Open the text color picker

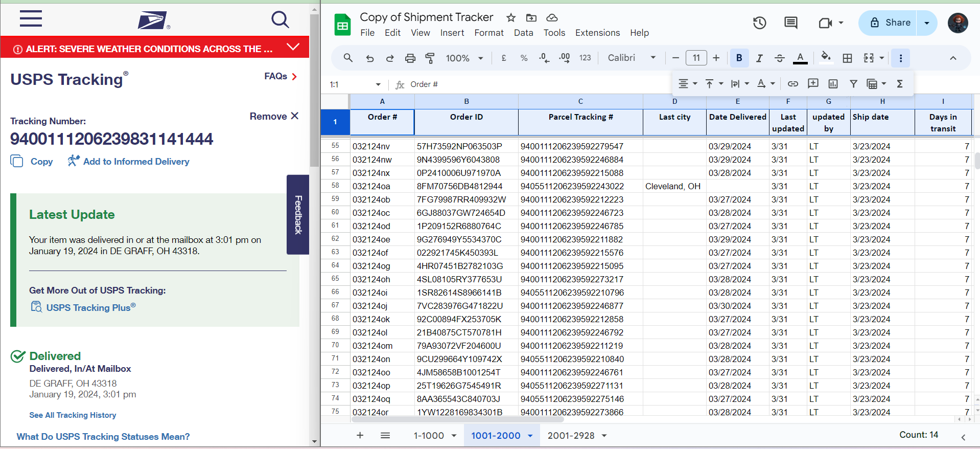click(800, 58)
